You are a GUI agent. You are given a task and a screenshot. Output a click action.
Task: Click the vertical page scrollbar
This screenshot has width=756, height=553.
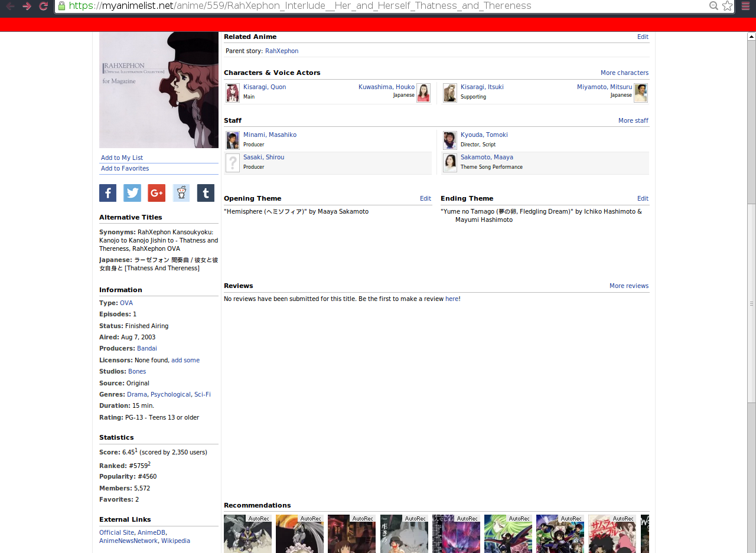point(751,295)
